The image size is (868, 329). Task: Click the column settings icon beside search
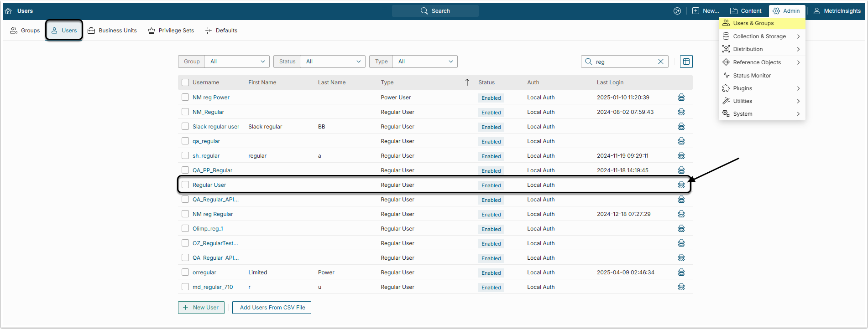tap(686, 62)
